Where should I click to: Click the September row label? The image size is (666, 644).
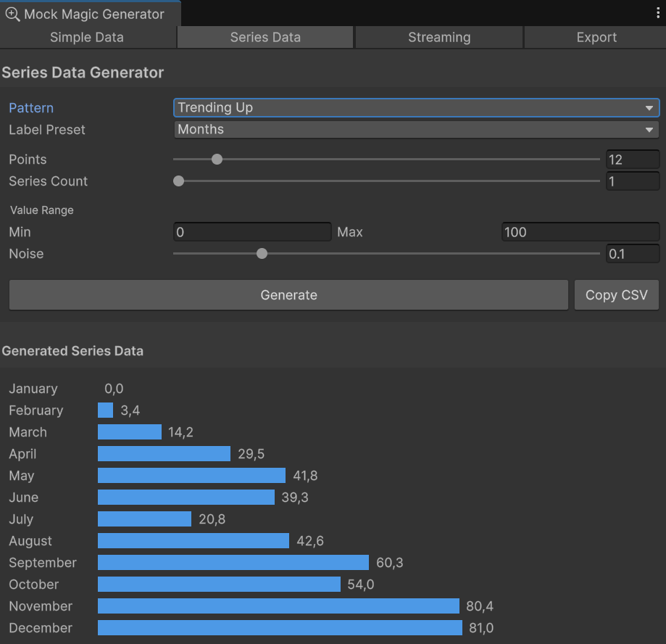[43, 563]
